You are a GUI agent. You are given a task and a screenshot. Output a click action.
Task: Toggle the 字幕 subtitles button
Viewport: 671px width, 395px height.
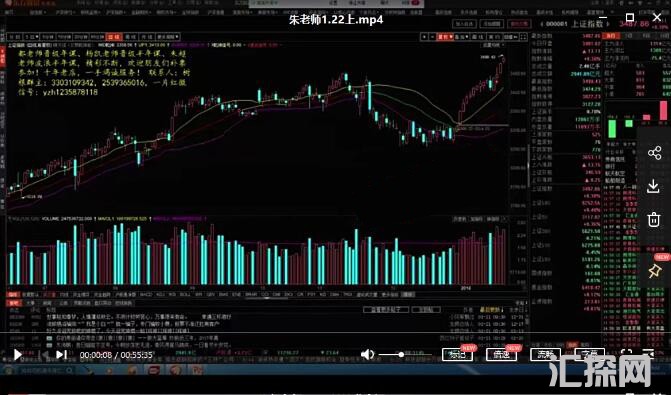click(x=590, y=354)
